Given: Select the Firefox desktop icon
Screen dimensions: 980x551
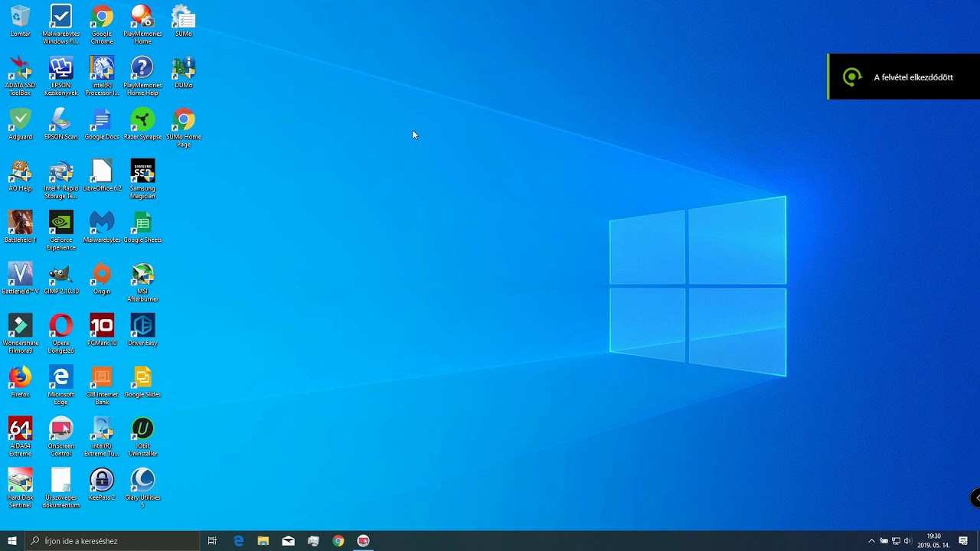Looking at the screenshot, I should [x=20, y=381].
